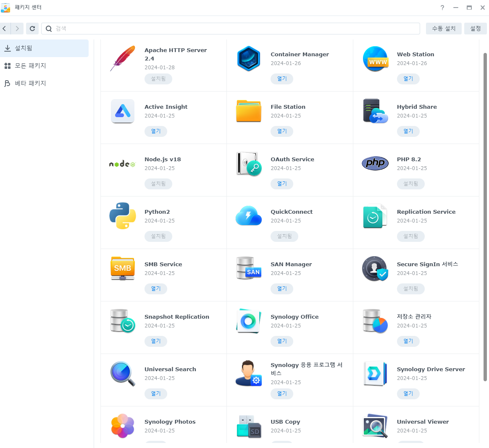Click the Replication Service package name

pyautogui.click(x=426, y=212)
